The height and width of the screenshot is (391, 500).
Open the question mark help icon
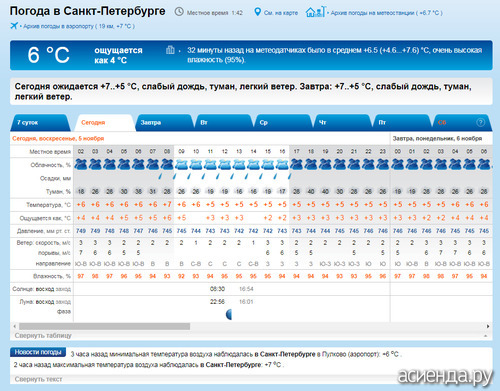point(480,122)
